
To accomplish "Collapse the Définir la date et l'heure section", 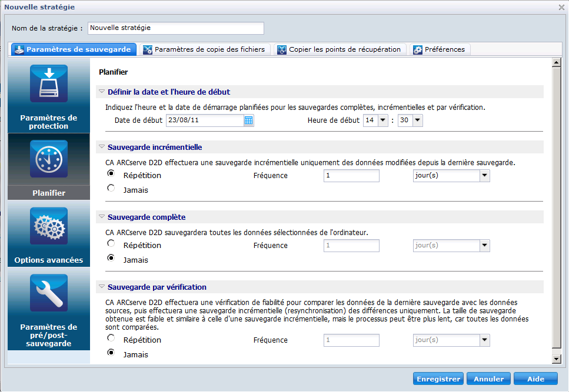I will tap(101, 92).
